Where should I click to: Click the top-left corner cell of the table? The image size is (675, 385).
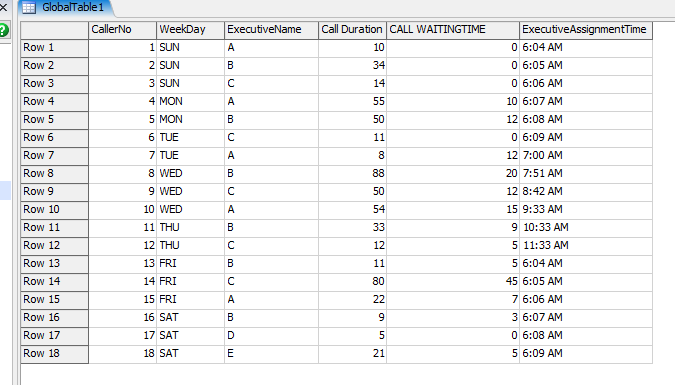[x=54, y=30]
